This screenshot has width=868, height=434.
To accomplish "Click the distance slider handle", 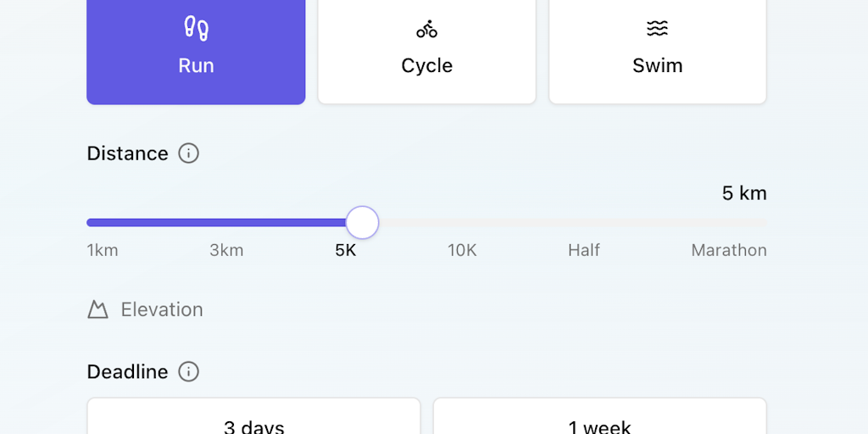I will click(362, 223).
